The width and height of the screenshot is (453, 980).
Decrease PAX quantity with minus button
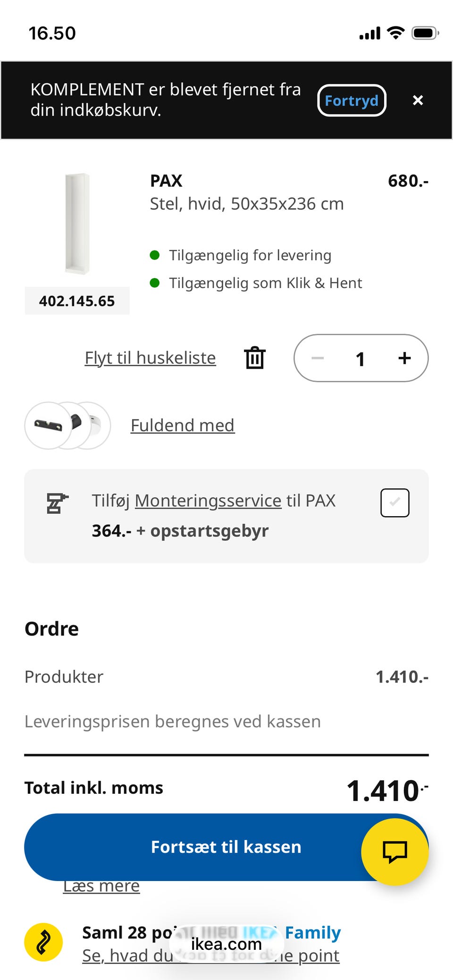click(318, 358)
